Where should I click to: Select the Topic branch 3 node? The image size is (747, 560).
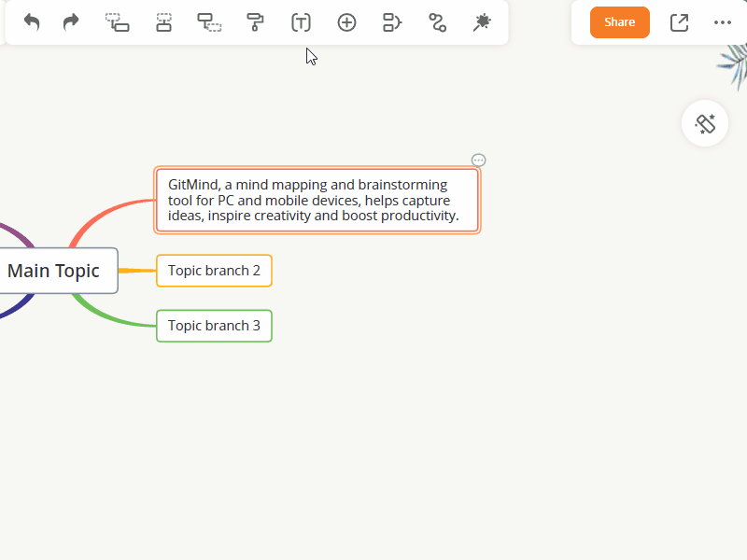pos(214,326)
